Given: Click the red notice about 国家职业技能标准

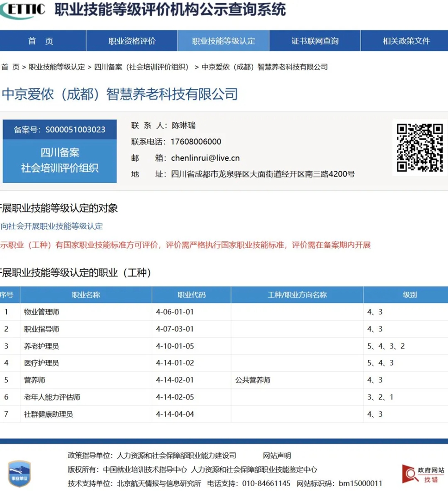Looking at the screenshot, I should (x=185, y=245).
